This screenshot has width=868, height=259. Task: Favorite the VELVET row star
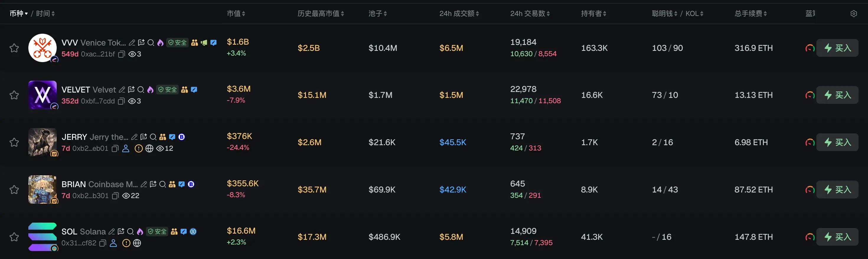(14, 95)
